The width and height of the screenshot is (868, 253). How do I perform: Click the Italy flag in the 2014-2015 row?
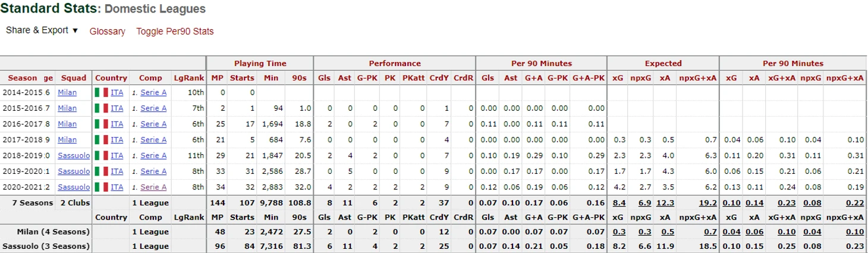[x=101, y=92]
